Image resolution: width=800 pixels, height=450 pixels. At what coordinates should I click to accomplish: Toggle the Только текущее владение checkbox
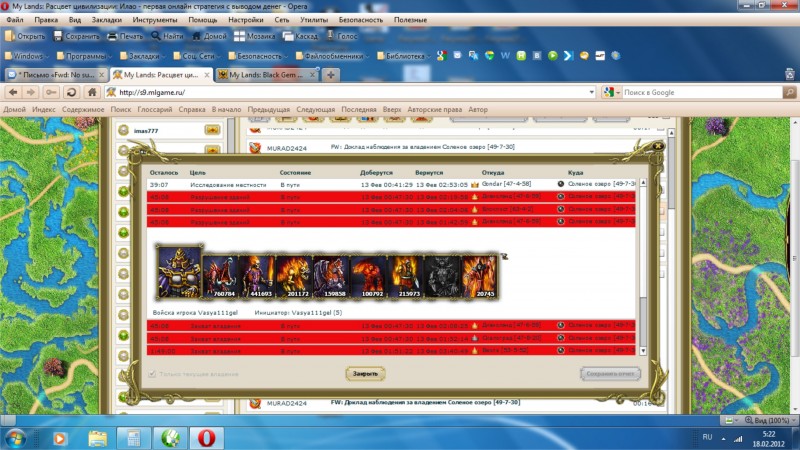(152, 374)
